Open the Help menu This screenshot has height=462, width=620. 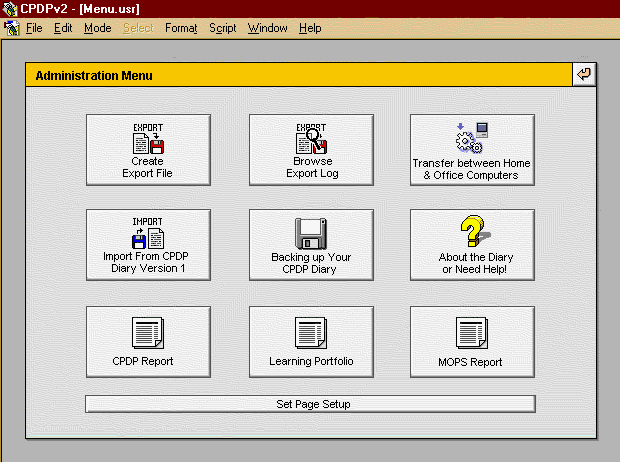(310, 28)
